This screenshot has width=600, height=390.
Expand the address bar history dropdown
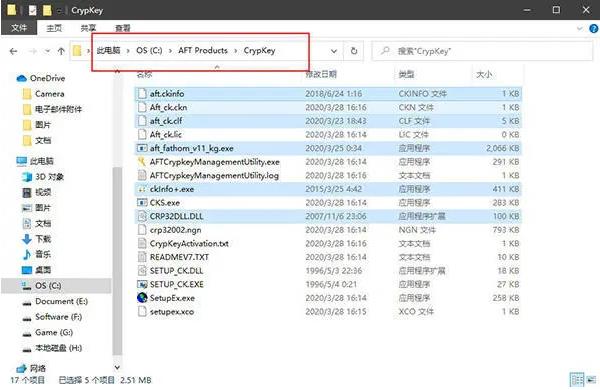(334, 51)
